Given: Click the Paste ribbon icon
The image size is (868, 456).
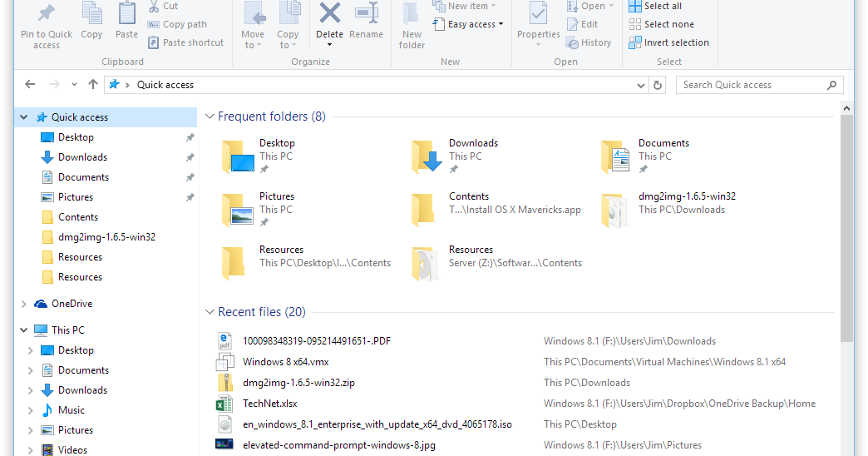Looking at the screenshot, I should [x=126, y=14].
